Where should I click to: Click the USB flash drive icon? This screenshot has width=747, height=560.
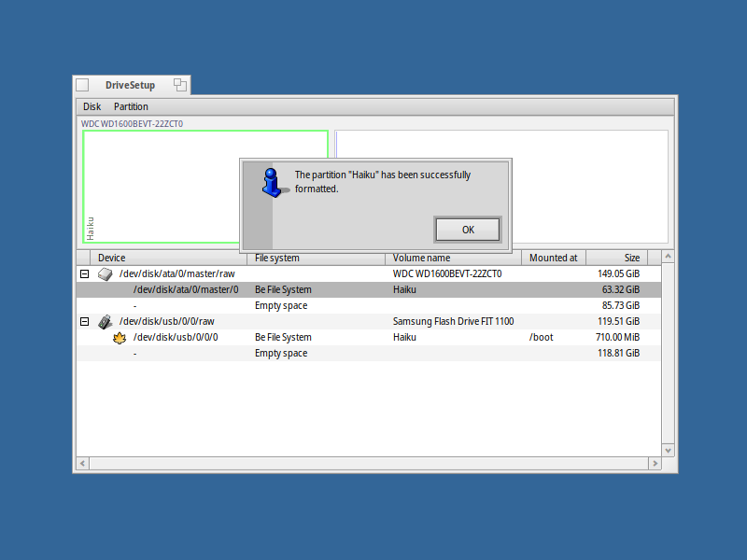pos(105,321)
